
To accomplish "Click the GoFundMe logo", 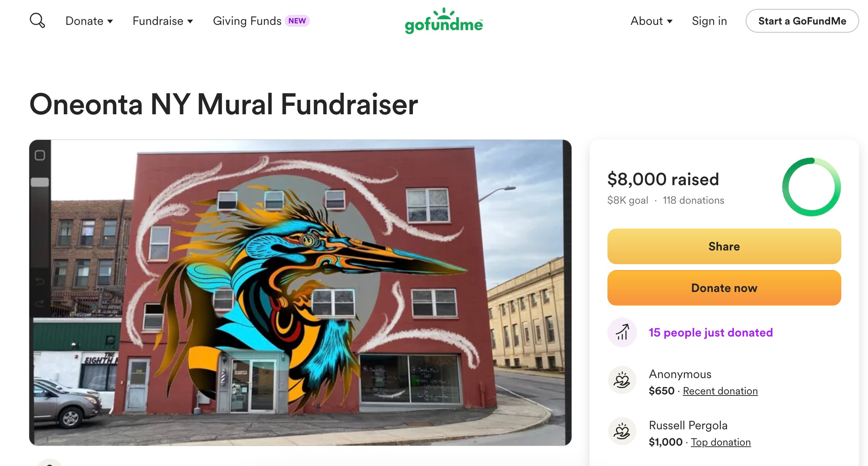I will click(444, 21).
